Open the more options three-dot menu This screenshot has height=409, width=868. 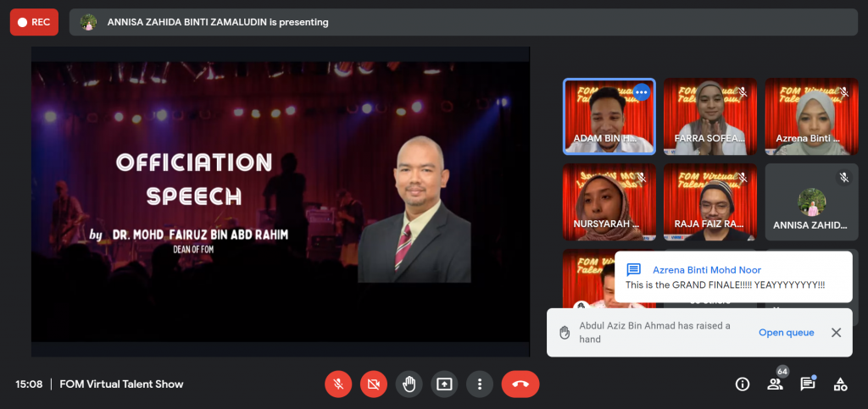480,384
